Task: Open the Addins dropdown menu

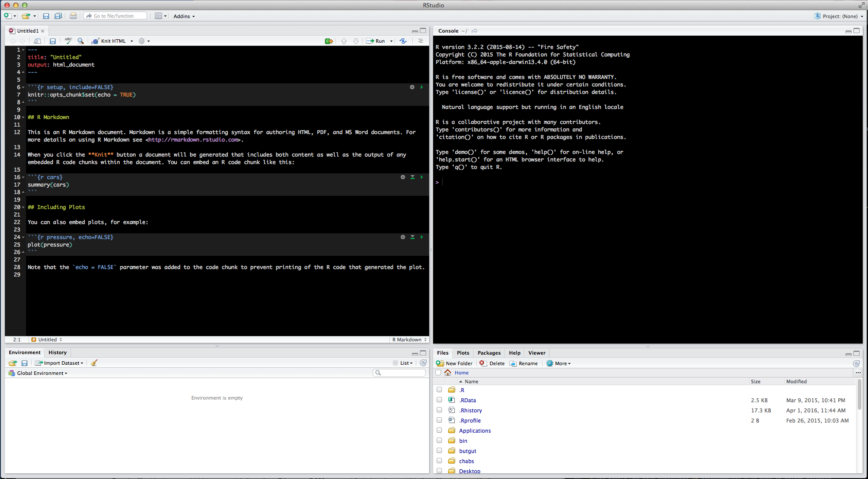Action: [x=184, y=16]
